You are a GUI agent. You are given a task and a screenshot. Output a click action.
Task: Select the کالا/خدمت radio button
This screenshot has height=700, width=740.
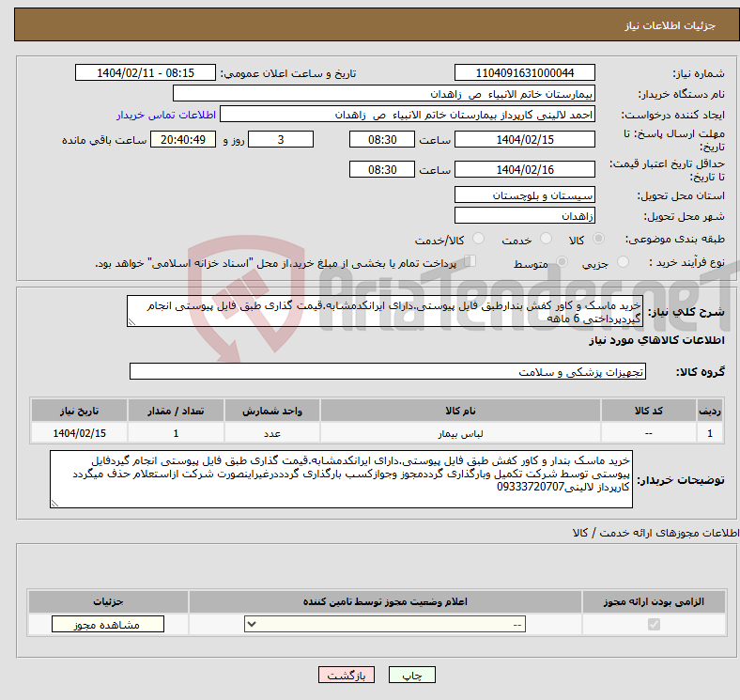coord(479,239)
